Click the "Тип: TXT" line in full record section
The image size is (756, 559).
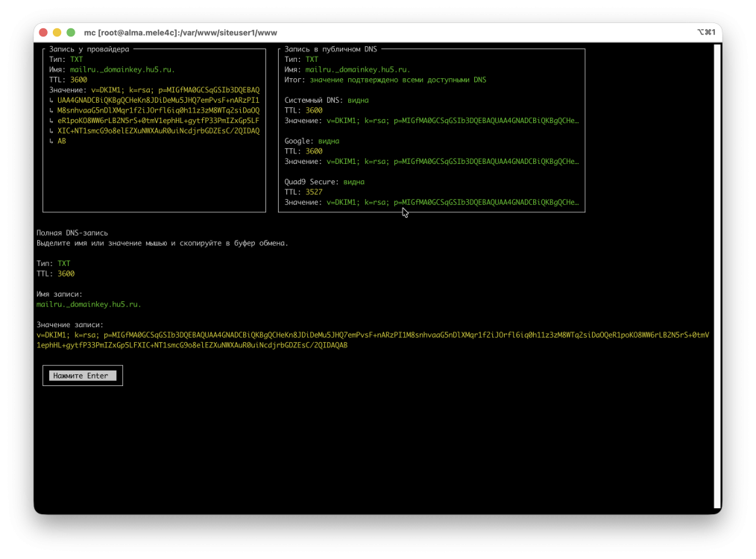tap(54, 264)
